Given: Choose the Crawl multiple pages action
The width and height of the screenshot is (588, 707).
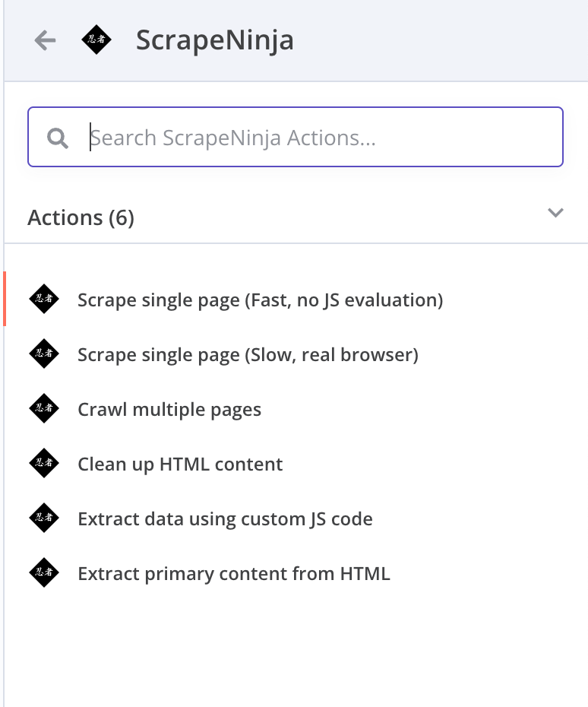Looking at the screenshot, I should coord(169,410).
